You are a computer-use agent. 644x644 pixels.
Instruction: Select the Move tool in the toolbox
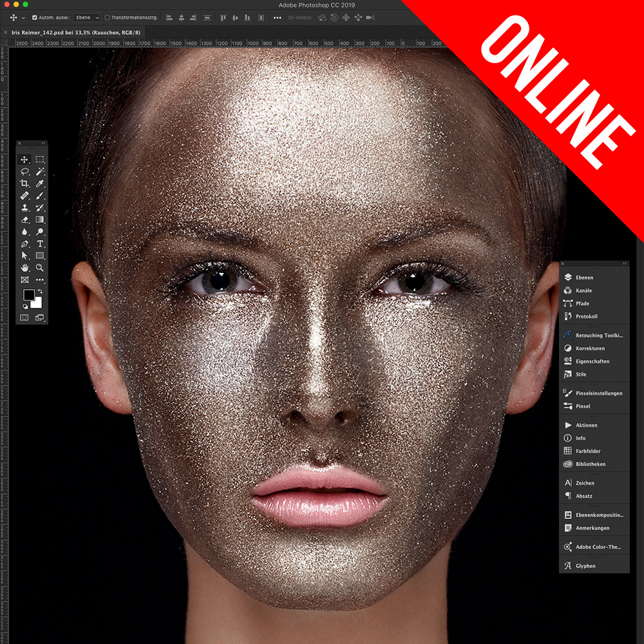[24, 159]
